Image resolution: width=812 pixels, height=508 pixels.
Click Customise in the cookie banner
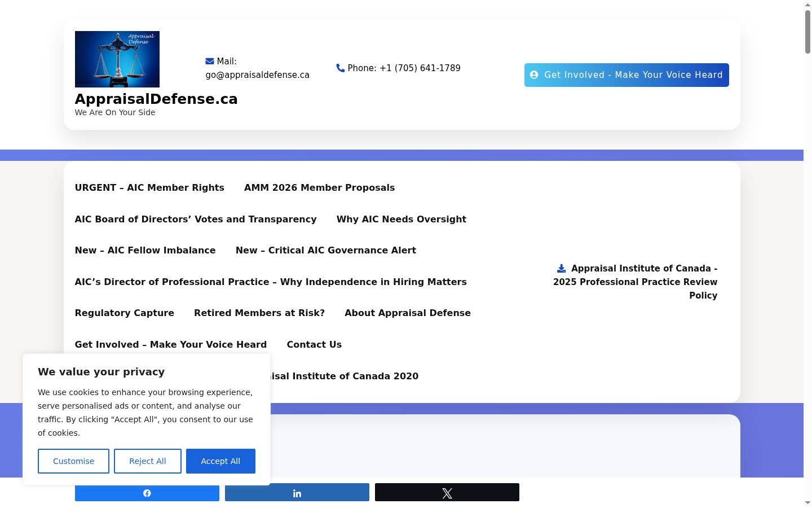[x=73, y=461]
